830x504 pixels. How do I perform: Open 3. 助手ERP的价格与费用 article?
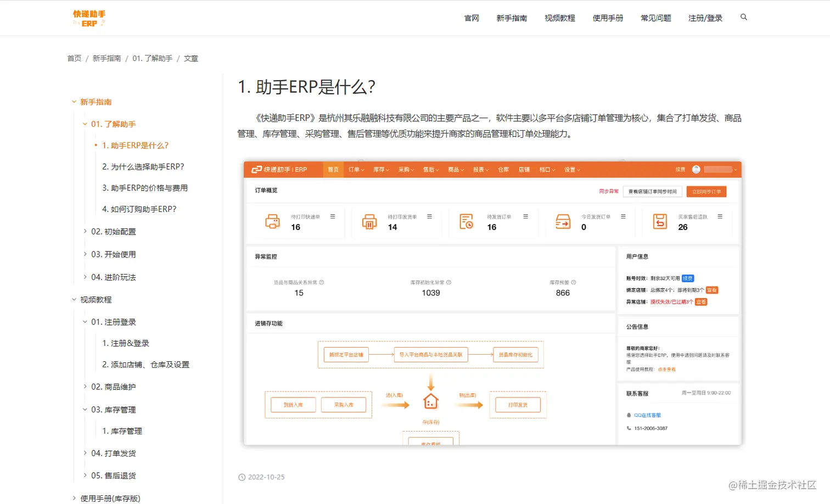(x=145, y=188)
